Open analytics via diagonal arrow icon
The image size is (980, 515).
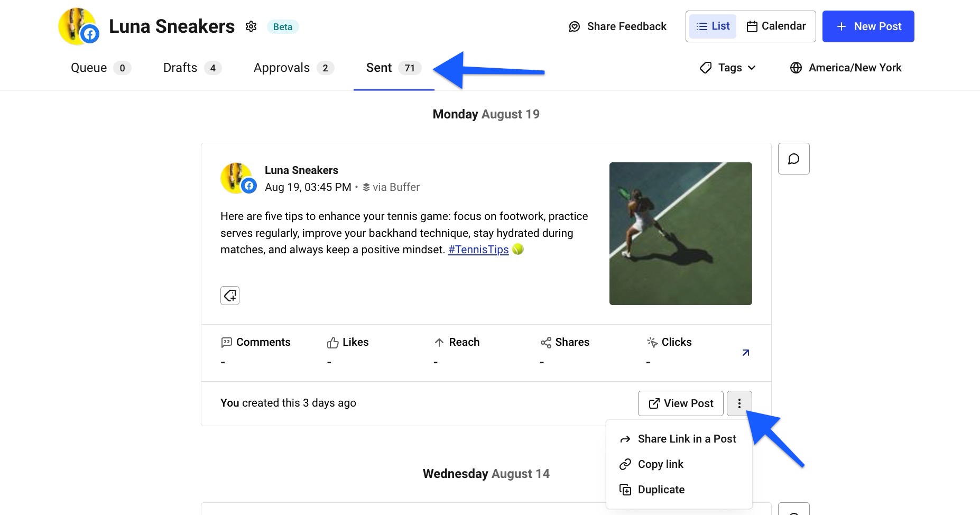click(x=745, y=353)
